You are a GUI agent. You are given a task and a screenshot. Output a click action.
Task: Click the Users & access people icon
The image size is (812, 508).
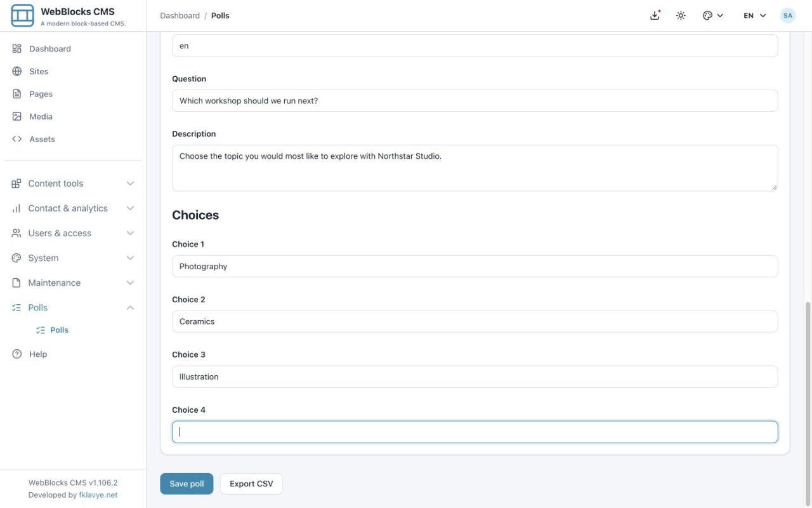[16, 233]
